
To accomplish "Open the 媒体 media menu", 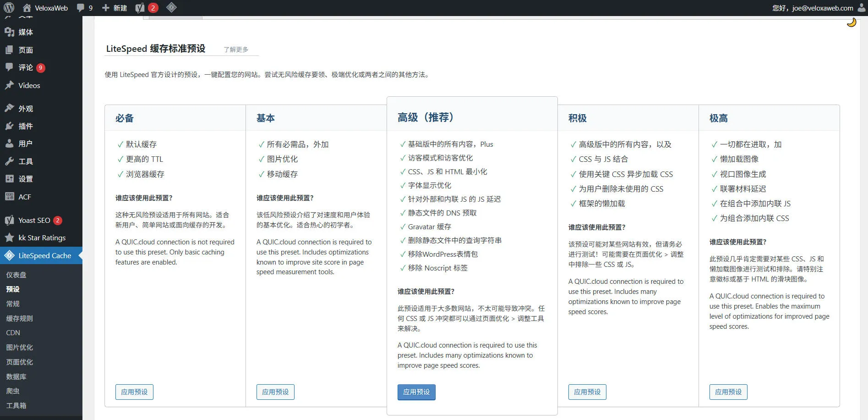I will [x=26, y=32].
